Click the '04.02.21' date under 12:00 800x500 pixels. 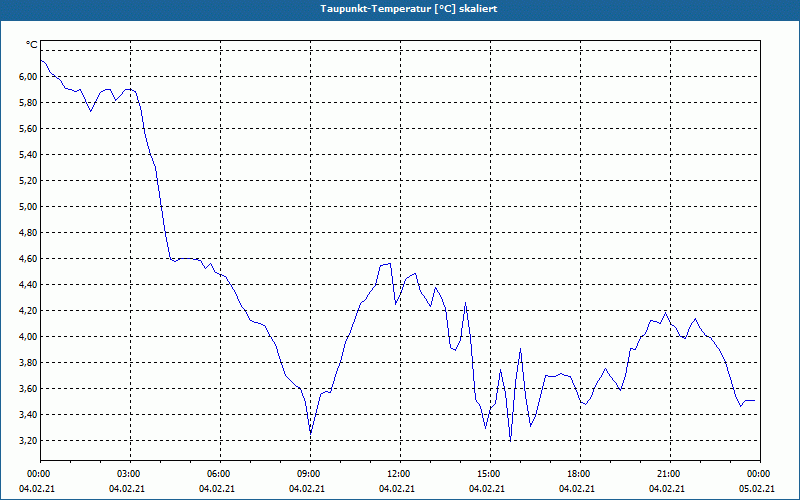pos(397,489)
